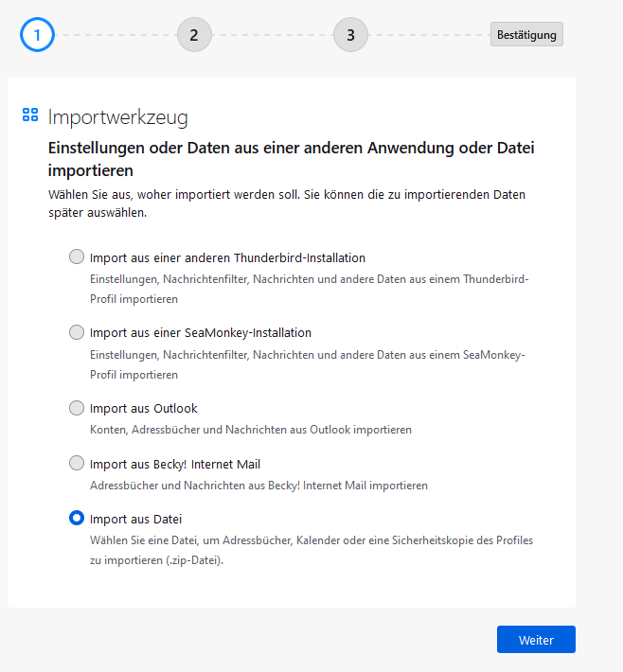Viewport: 623px width, 672px height.
Task: Click the 'Import aus Datei' label text
Action: coord(135,520)
